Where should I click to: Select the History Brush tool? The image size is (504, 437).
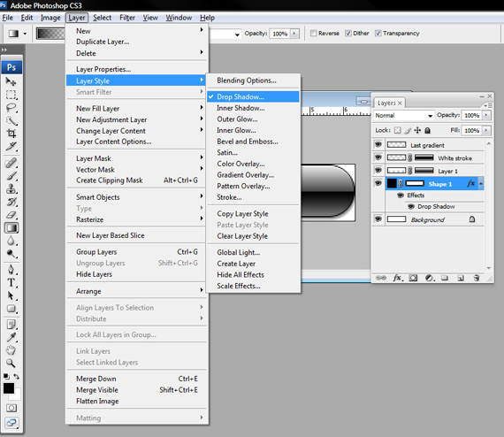[11, 202]
